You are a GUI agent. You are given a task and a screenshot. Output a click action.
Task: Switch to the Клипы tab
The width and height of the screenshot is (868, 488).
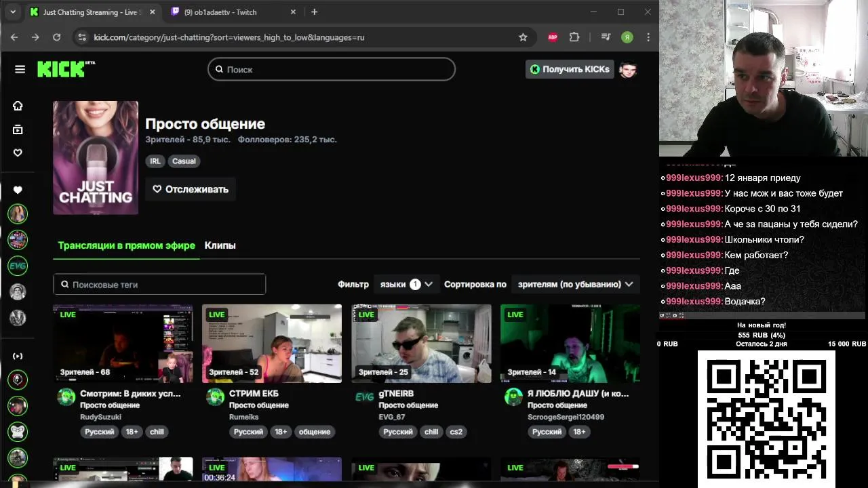click(220, 245)
